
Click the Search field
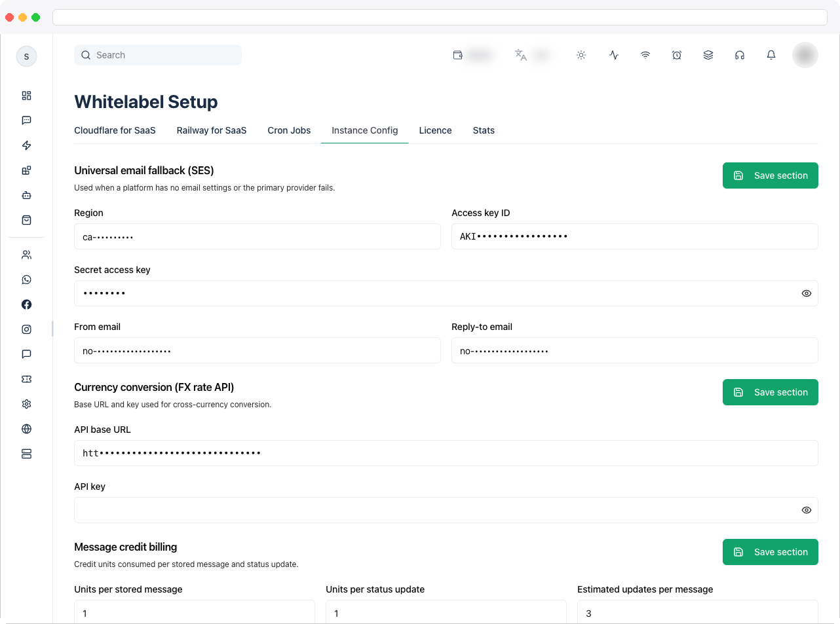158,55
